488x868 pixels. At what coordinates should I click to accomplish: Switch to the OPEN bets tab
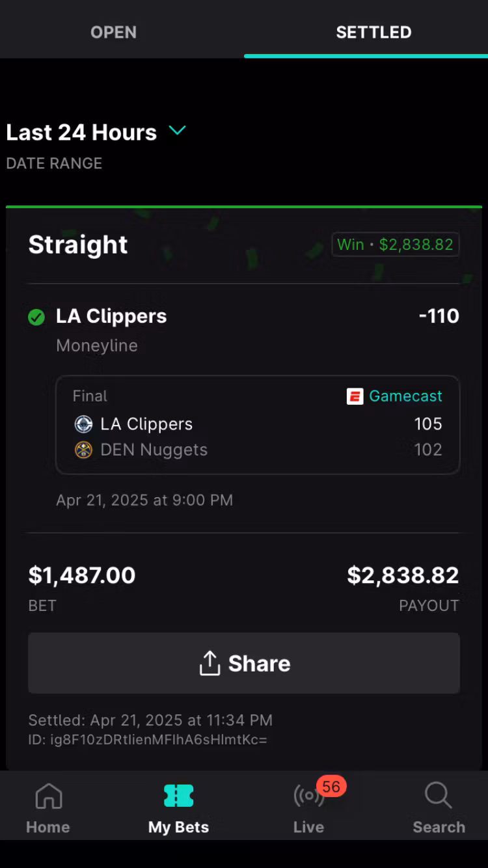click(x=113, y=32)
